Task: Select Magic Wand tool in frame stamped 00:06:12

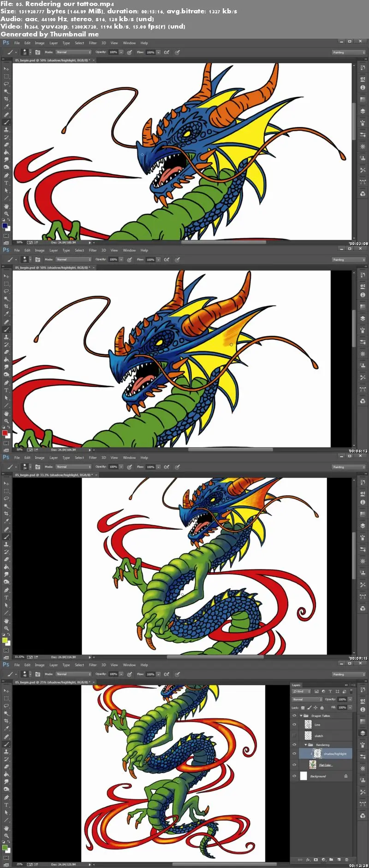Action: pos(6,299)
